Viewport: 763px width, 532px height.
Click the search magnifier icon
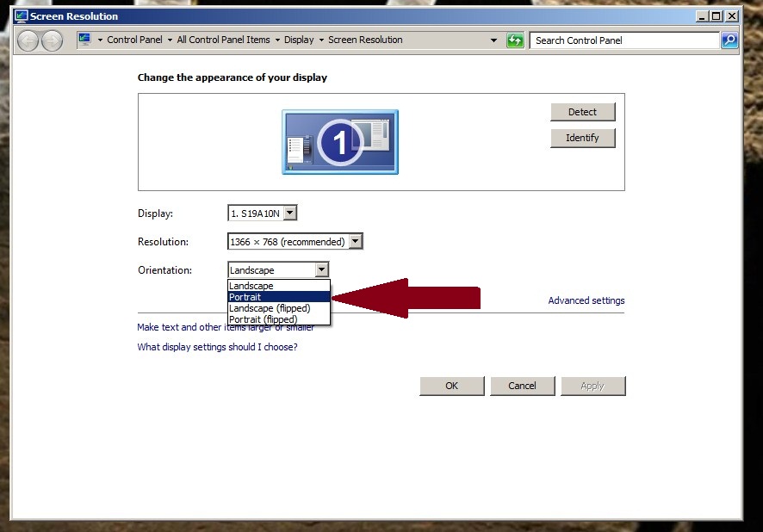729,40
